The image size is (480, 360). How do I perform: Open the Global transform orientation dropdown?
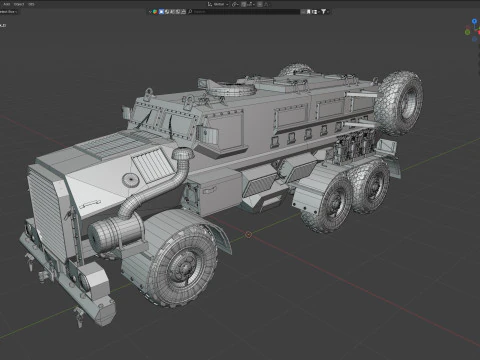coord(218,4)
